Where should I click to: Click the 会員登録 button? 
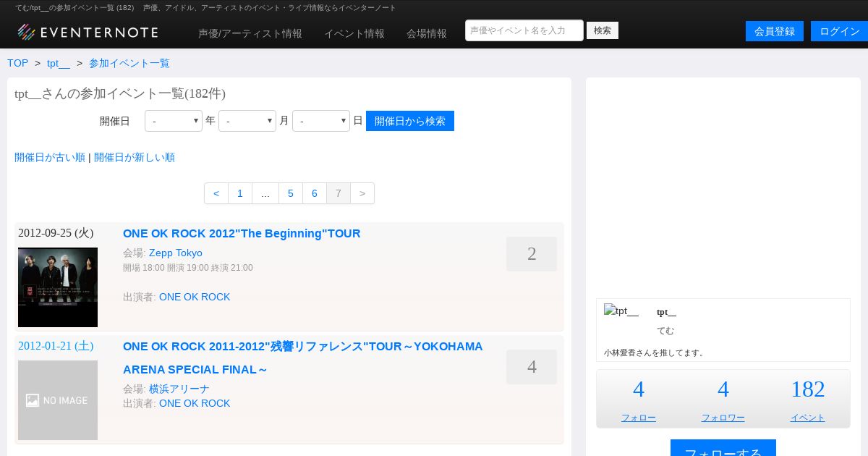coord(775,31)
